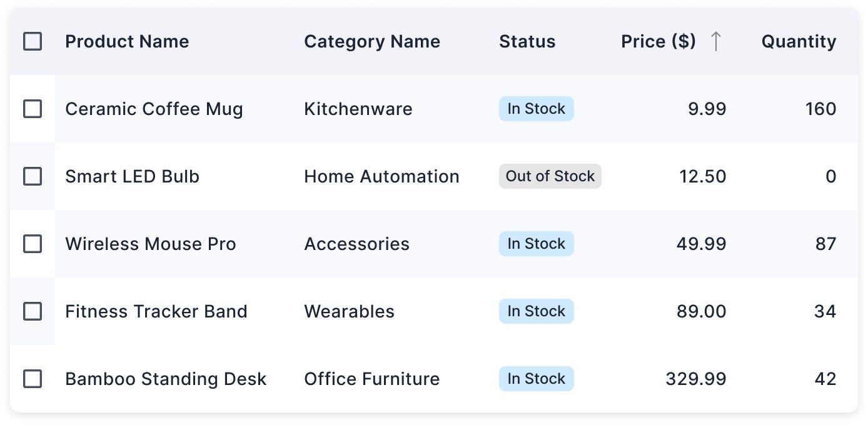Tick the Wireless Mouse Pro checkbox
Viewport: 868px width, 425px height.
click(x=33, y=244)
